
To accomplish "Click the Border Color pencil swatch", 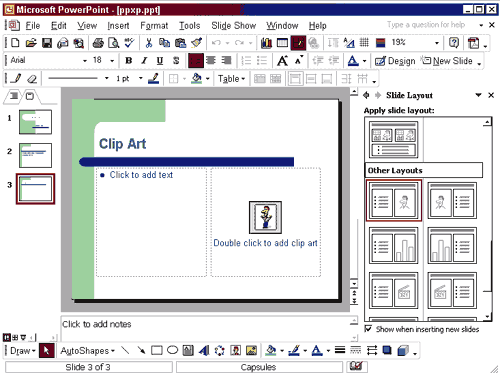I will click(x=153, y=79).
